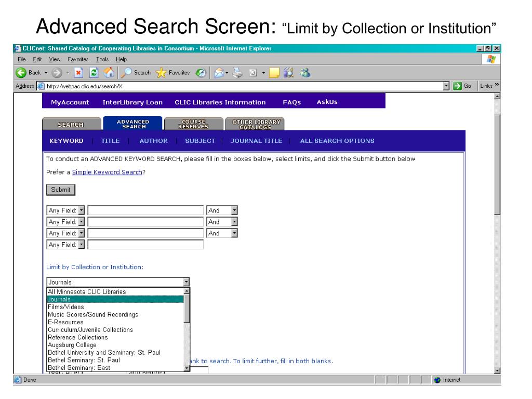Open third And operator dropdown
532x399 pixels.
(x=234, y=233)
